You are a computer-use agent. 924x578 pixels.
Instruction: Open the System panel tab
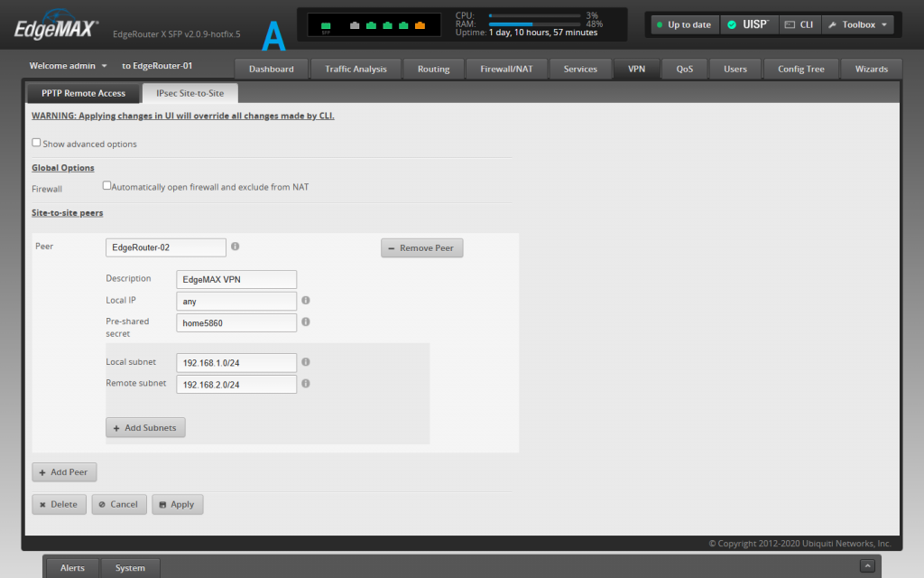click(130, 568)
